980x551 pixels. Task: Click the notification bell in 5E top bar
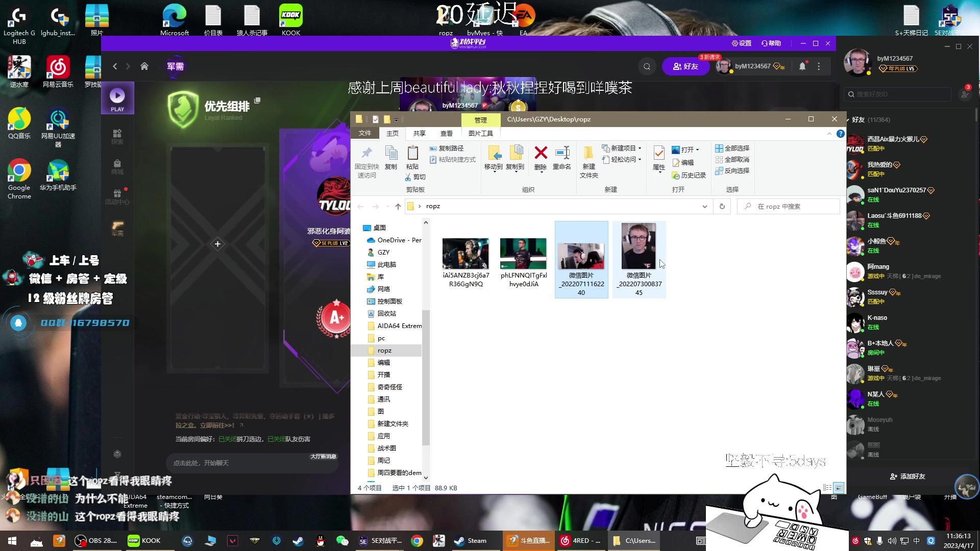pos(802,66)
